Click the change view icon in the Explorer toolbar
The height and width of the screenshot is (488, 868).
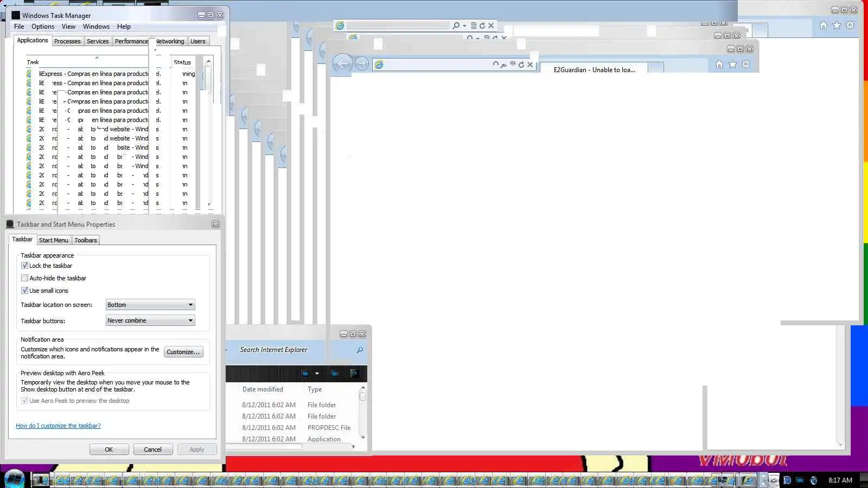305,374
